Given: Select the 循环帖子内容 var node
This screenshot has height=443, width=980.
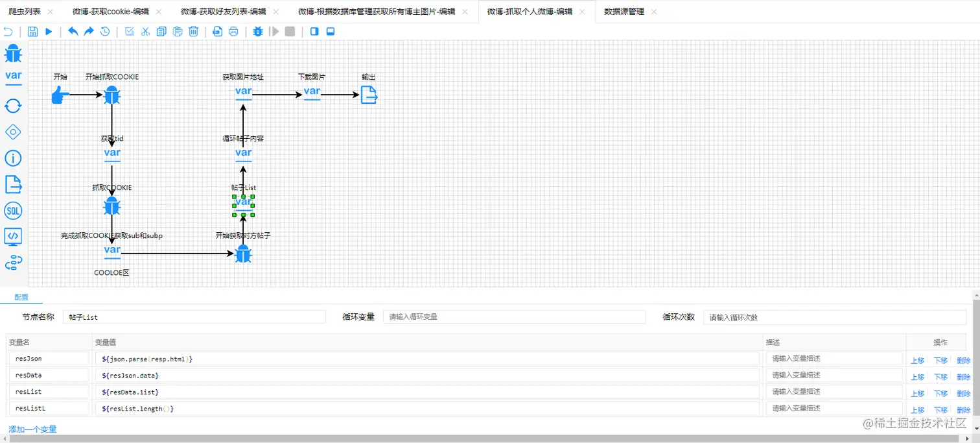Looking at the screenshot, I should 243,154.
